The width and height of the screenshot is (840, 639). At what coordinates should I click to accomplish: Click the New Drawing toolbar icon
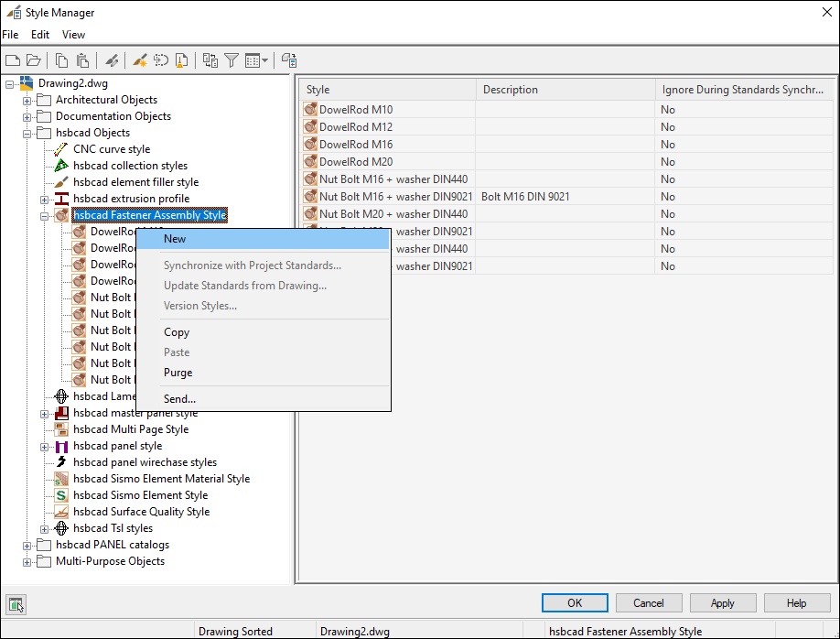click(x=13, y=60)
